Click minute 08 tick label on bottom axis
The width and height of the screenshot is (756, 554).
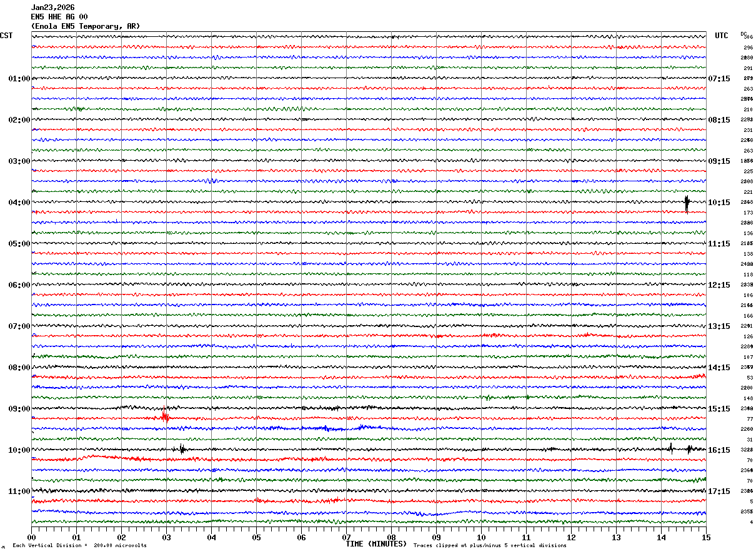pos(391,537)
